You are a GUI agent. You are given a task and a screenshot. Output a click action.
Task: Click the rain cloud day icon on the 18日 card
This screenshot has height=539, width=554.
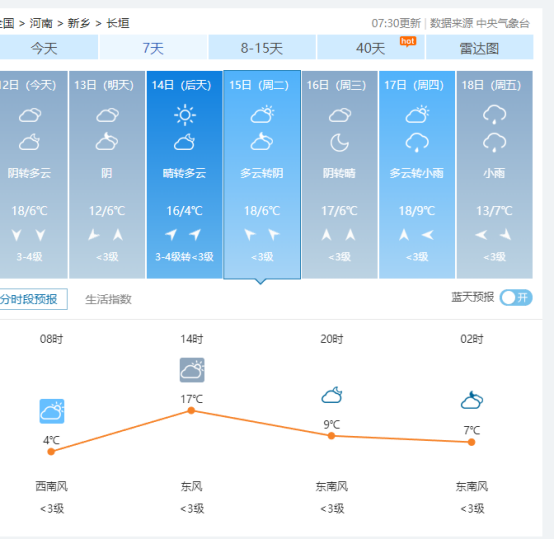(494, 114)
